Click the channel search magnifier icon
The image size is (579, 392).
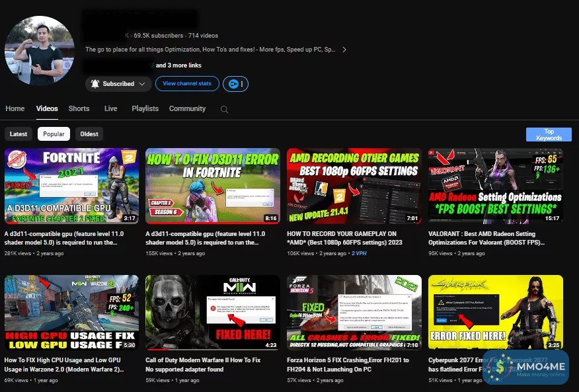pos(224,109)
